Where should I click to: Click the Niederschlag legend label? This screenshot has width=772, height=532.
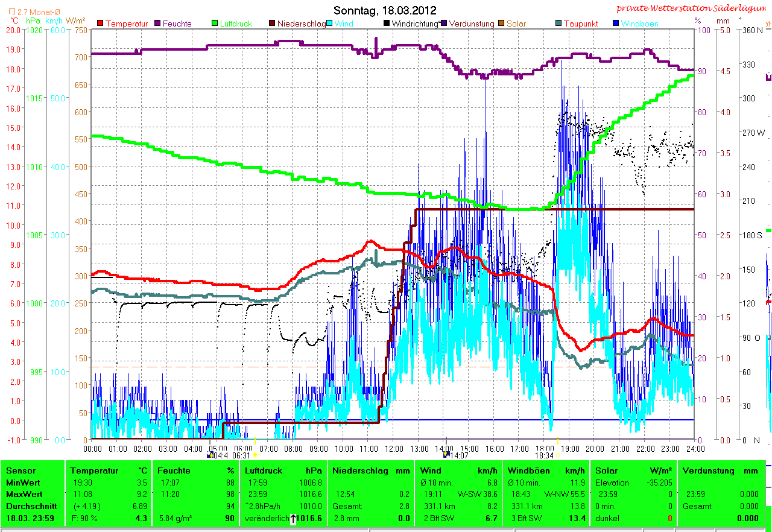pyautogui.click(x=302, y=24)
